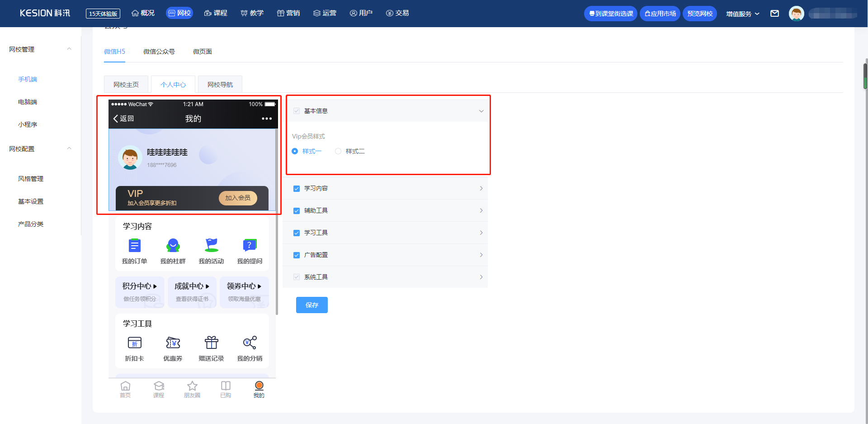
Task: Collapse the 网校管理 sidebar group
Action: [x=69, y=49]
